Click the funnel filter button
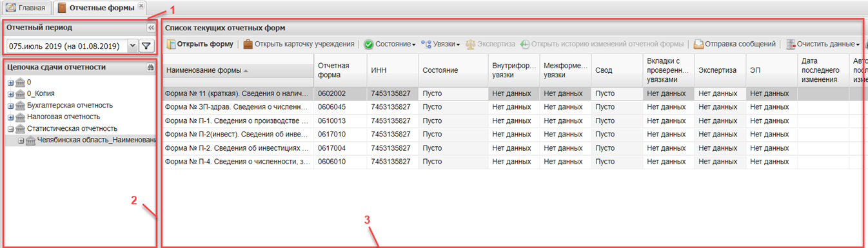868x248 pixels. point(146,46)
